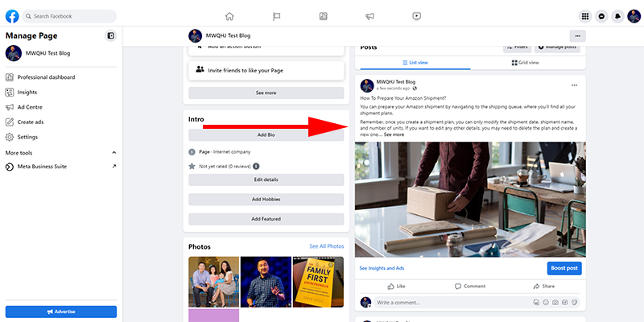This screenshot has height=322, width=644.
Task: Switch to Grid view tab
Action: coord(526,63)
